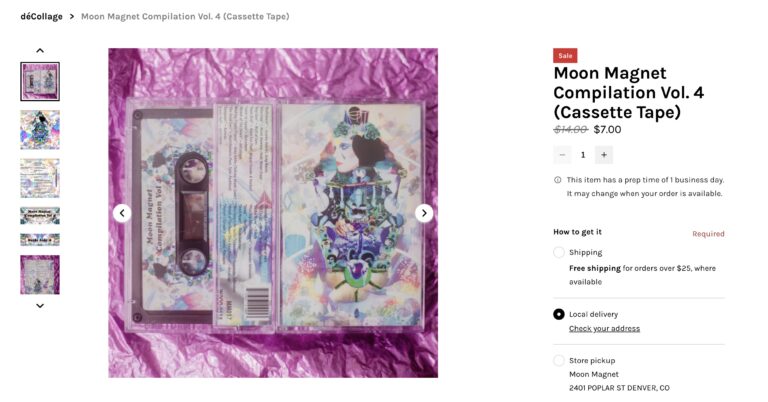The width and height of the screenshot is (768, 402).
Task: Click the prep time info icon
Action: [x=557, y=180]
